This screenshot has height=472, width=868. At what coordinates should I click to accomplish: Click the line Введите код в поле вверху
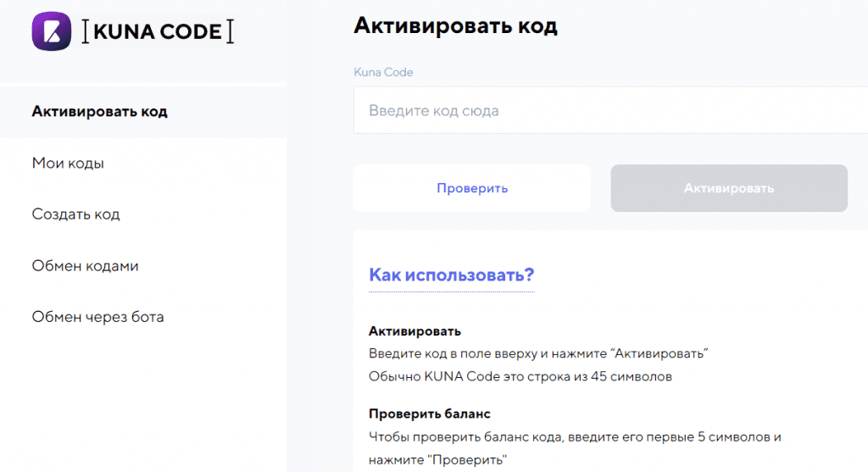538,353
